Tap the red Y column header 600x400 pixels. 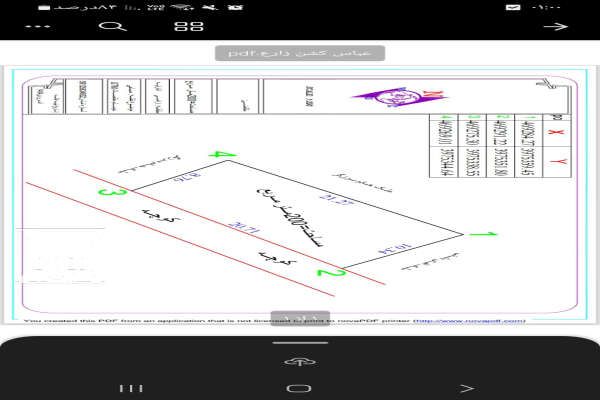[558, 162]
